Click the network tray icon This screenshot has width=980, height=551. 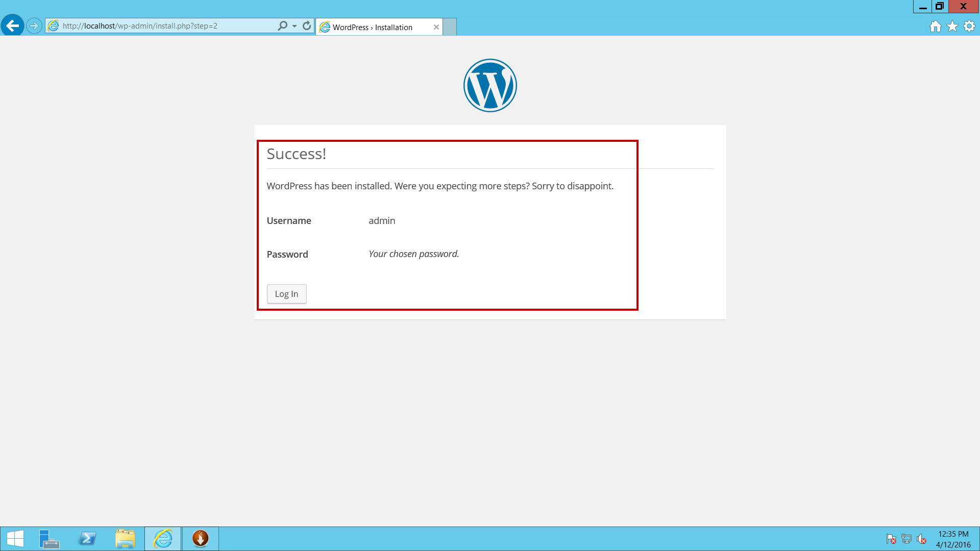pyautogui.click(x=906, y=539)
